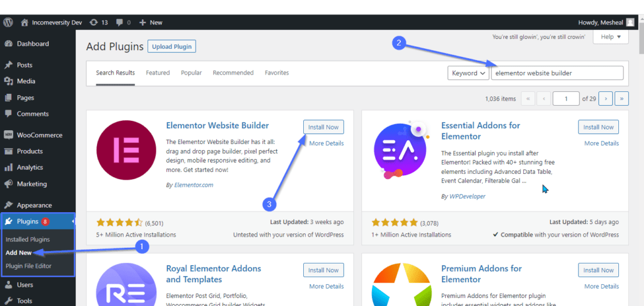Click the WooCommerce icon in sidebar
644x306 pixels.
(x=8, y=135)
